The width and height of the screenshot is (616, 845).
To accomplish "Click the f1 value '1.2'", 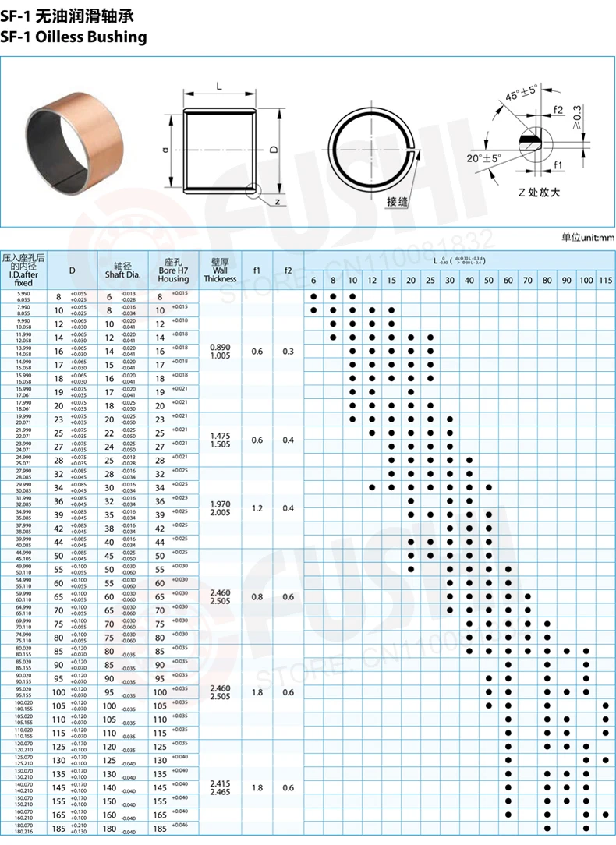I will [257, 508].
